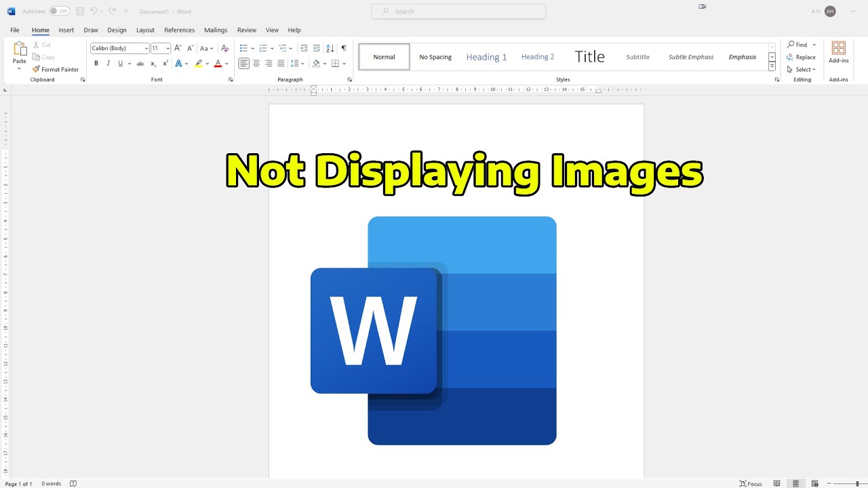Clear all formatting icon
868x488 pixels.
point(225,48)
